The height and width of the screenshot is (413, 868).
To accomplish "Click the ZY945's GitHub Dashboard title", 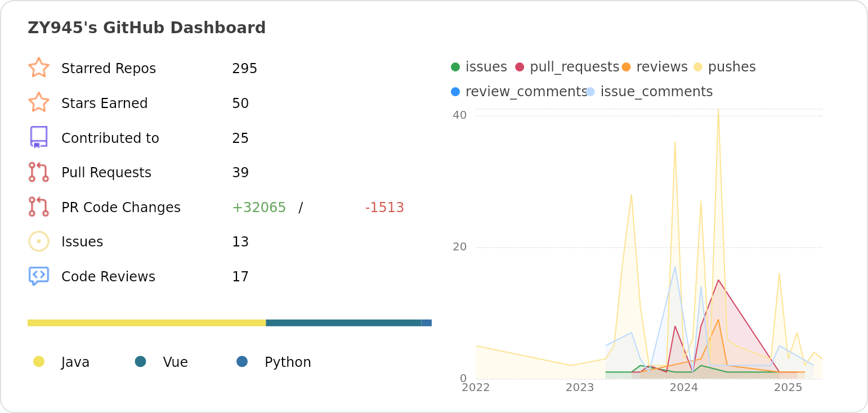I will tap(146, 28).
